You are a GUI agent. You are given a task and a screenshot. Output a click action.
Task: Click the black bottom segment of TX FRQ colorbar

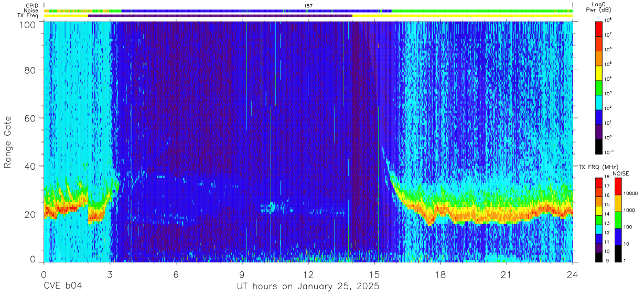599,257
